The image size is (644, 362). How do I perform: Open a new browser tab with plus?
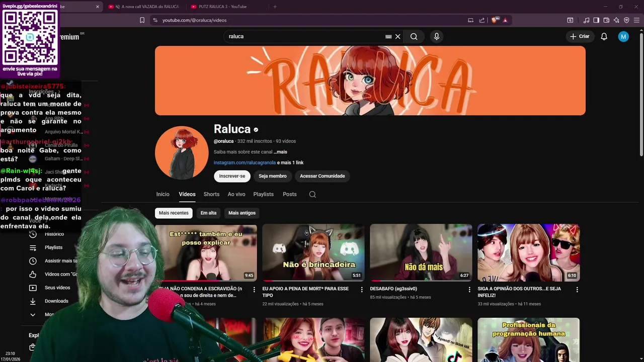tap(275, 7)
